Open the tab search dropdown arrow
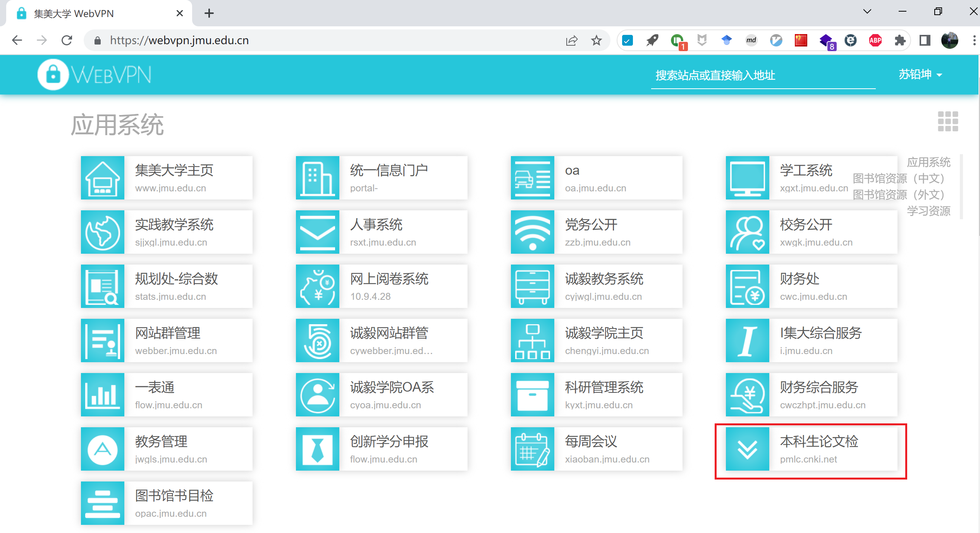The height and width of the screenshot is (533, 980). click(867, 12)
